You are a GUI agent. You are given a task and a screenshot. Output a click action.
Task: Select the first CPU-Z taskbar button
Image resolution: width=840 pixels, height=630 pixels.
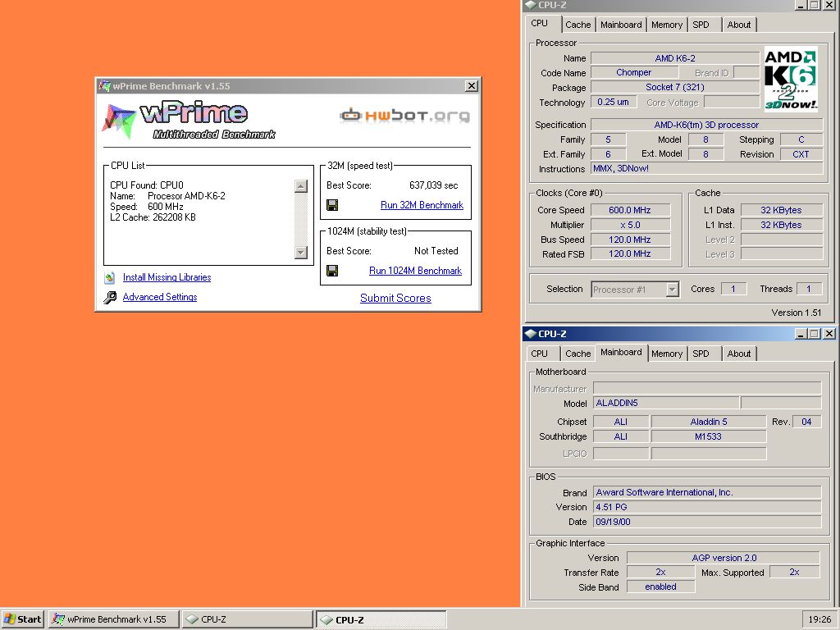coord(247,619)
